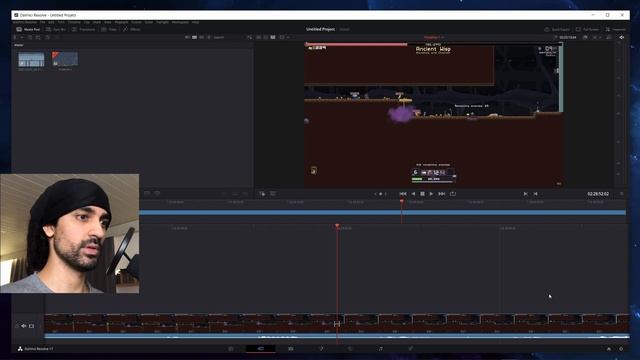The width and height of the screenshot is (640, 360).
Task: Open the Timeline menu
Action: click(74, 22)
